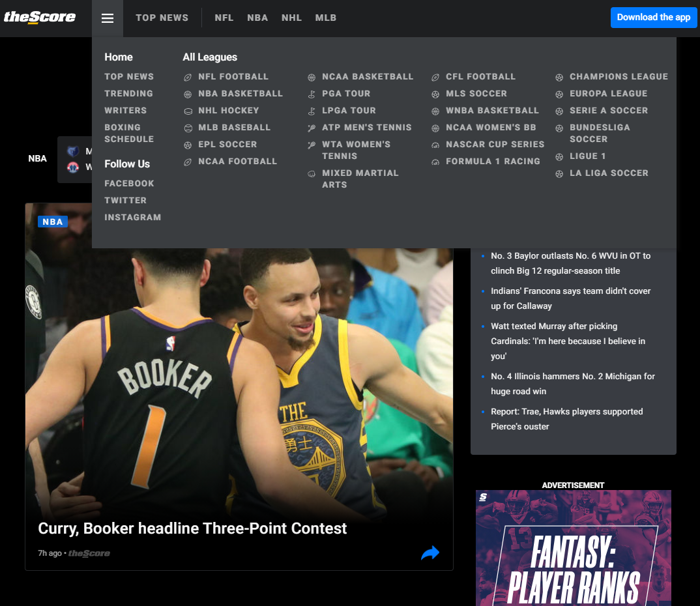Click the soccer icon beside MLS Soccer
The image size is (700, 606).
click(x=435, y=94)
